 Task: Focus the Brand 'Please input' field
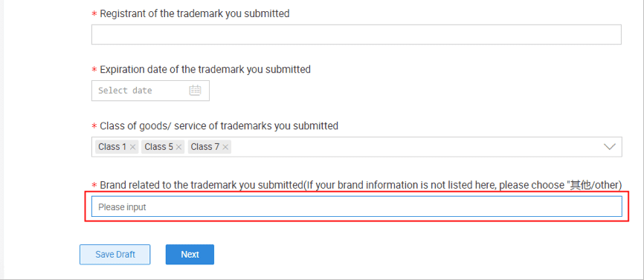[356, 206]
